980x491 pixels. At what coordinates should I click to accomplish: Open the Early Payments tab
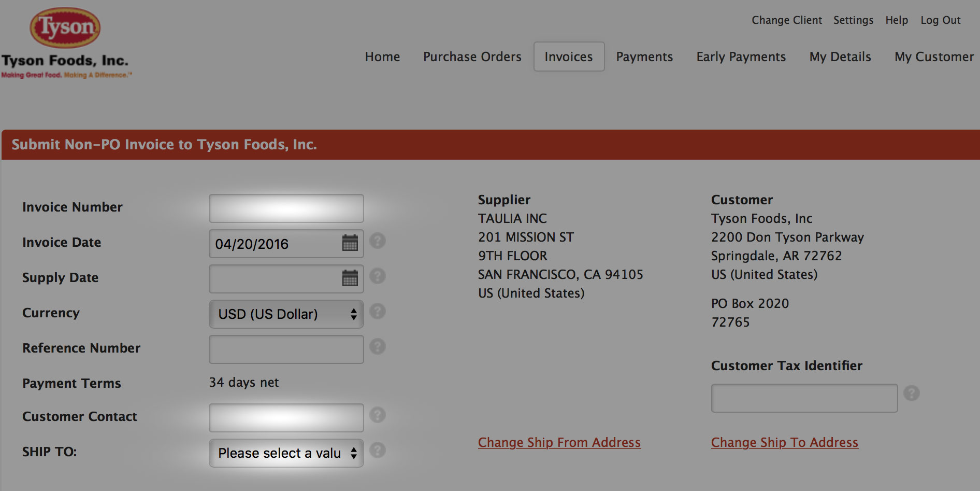point(741,57)
